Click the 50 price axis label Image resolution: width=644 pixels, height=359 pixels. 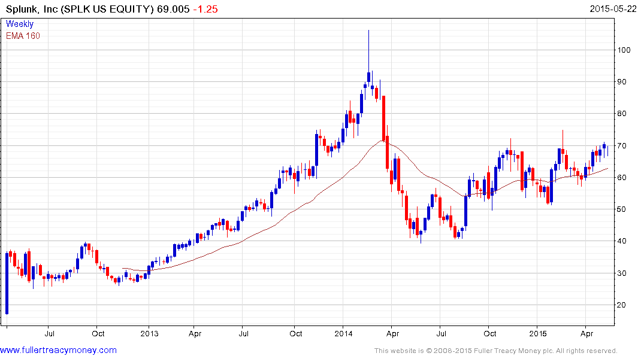tap(622, 209)
